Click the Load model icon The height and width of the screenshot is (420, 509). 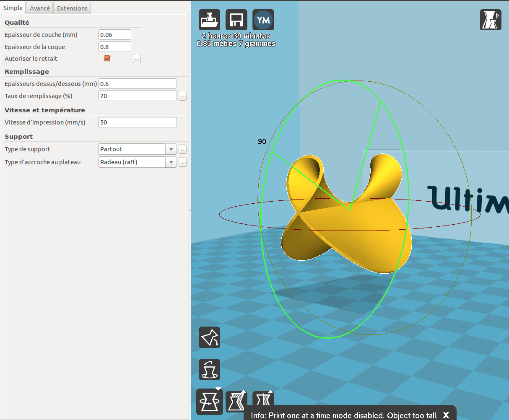(x=209, y=20)
